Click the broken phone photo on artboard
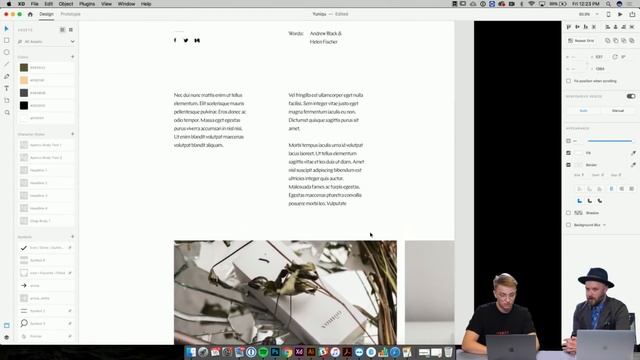The width and height of the screenshot is (640, 360). tap(285, 292)
